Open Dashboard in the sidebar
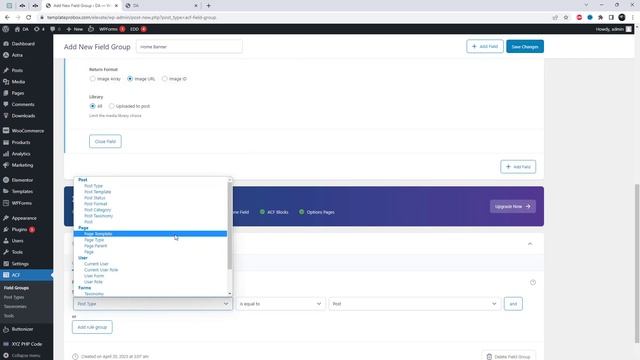Viewport: 640px width, 360px height. (x=23, y=44)
